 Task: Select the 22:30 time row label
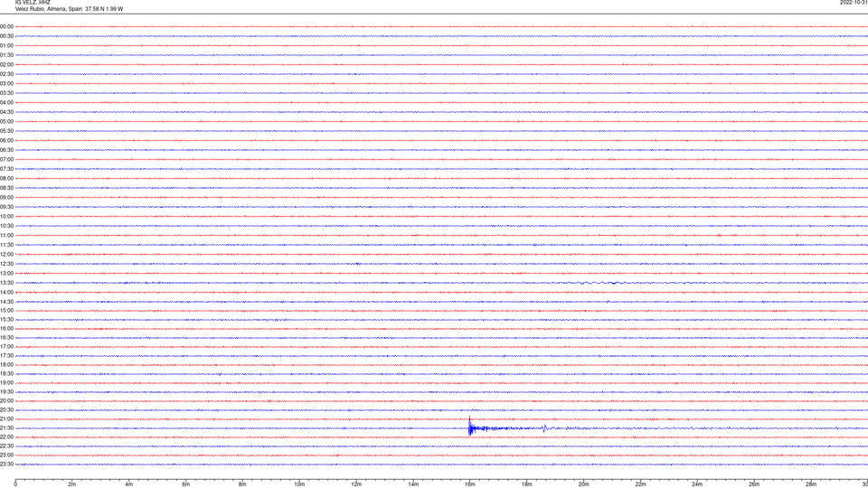coord(6,446)
